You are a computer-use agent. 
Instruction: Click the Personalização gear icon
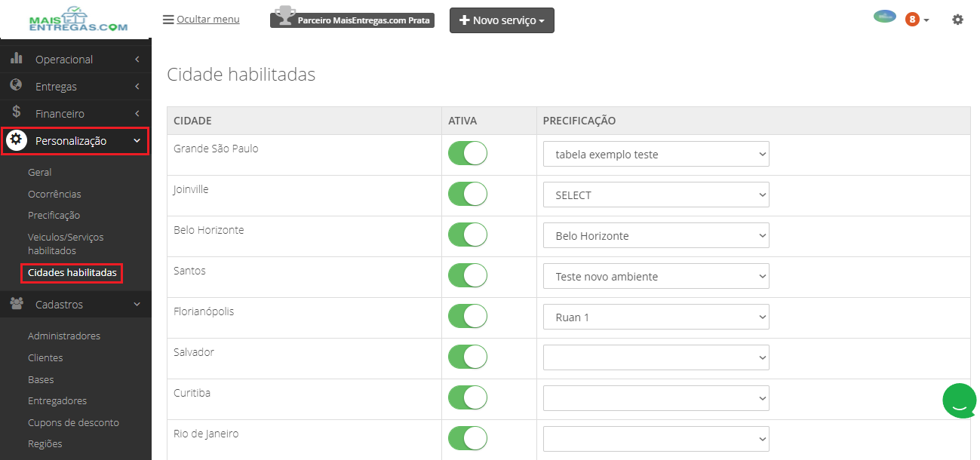[x=16, y=140]
